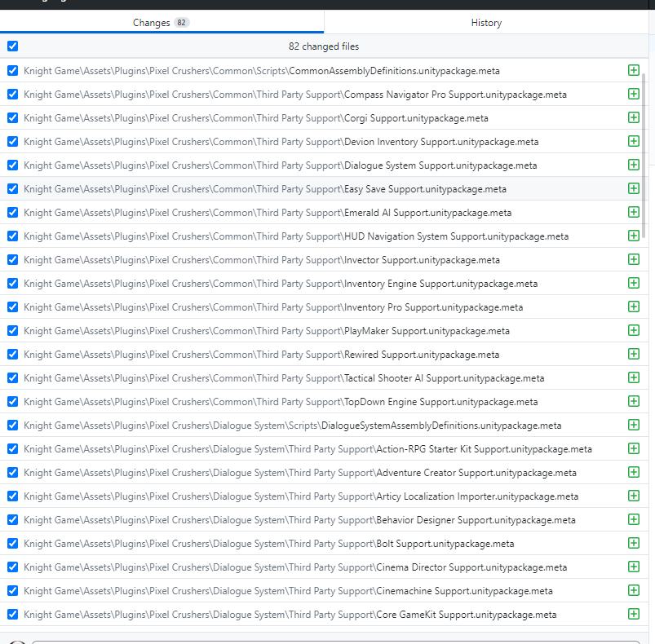The width and height of the screenshot is (655, 644).
Task: Click added-file icon for Core GameKit Support row
Action: [x=634, y=614]
